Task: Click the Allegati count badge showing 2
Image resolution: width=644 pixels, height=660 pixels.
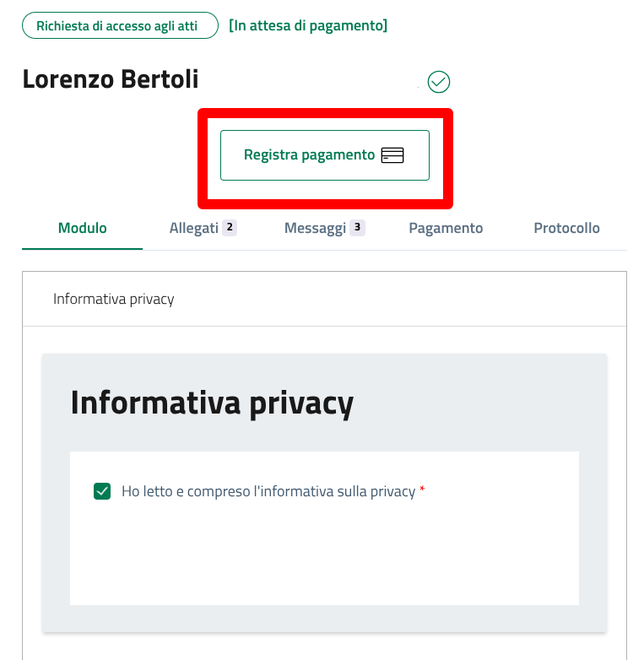Action: (230, 227)
